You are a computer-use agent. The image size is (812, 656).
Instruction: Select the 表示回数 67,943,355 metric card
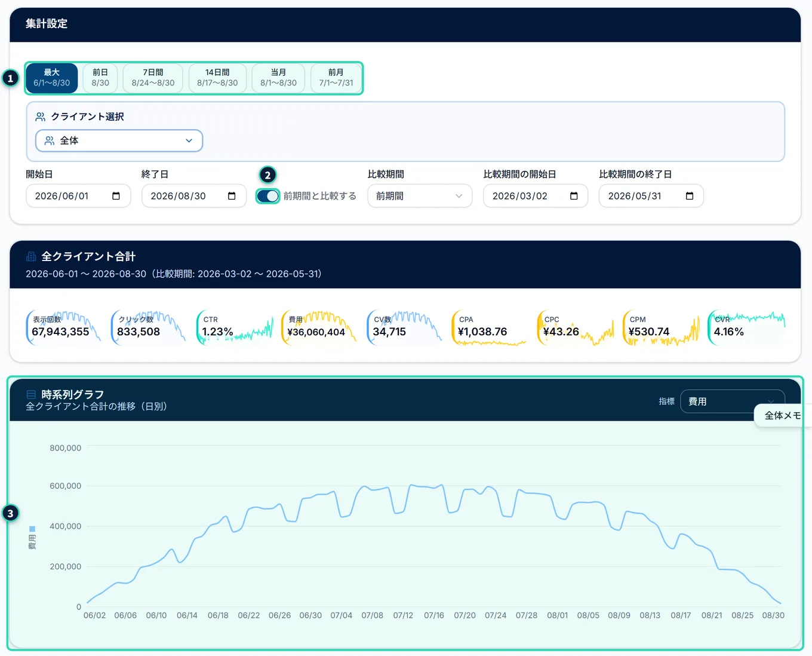coord(63,327)
